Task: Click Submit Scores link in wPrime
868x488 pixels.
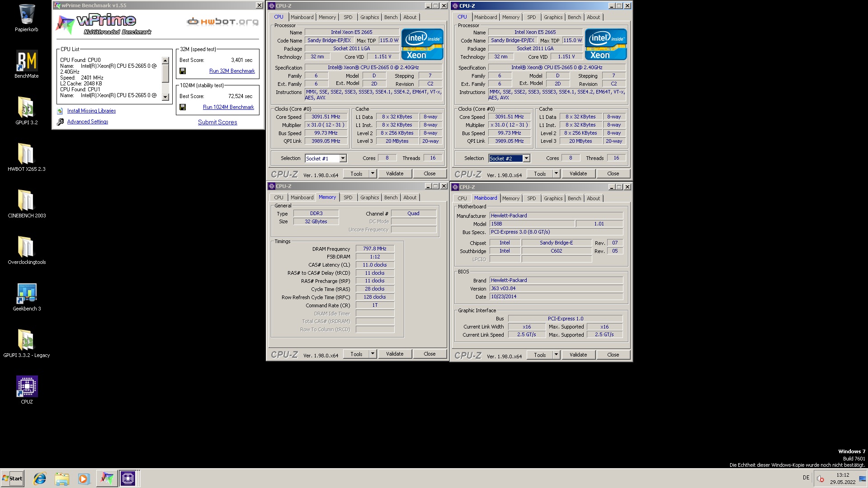Action: coord(217,122)
